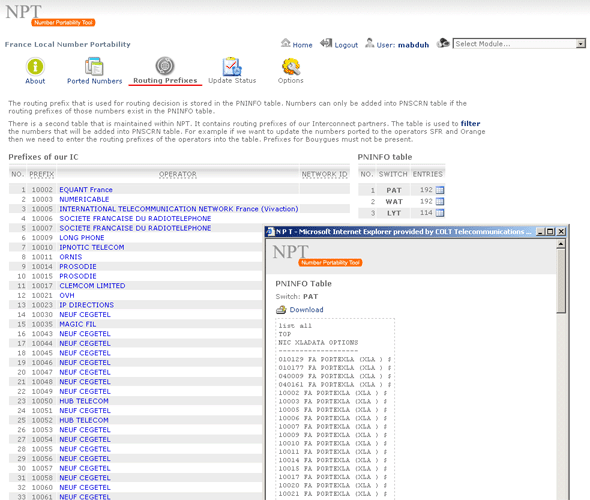
Task: Open WAT switch entries table icon
Action: (x=439, y=202)
